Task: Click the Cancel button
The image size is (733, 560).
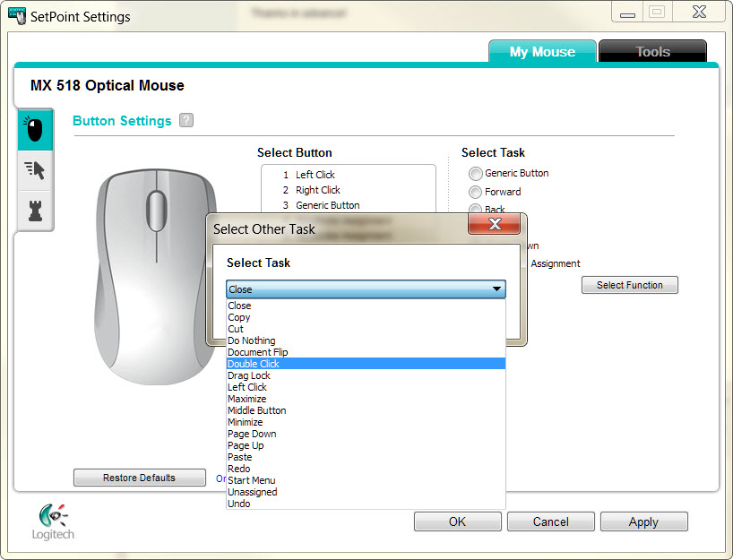Action: 551,521
